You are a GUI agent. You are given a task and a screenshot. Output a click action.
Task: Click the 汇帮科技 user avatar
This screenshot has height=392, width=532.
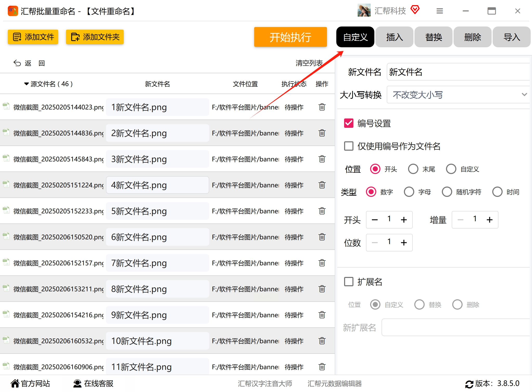pyautogui.click(x=364, y=10)
